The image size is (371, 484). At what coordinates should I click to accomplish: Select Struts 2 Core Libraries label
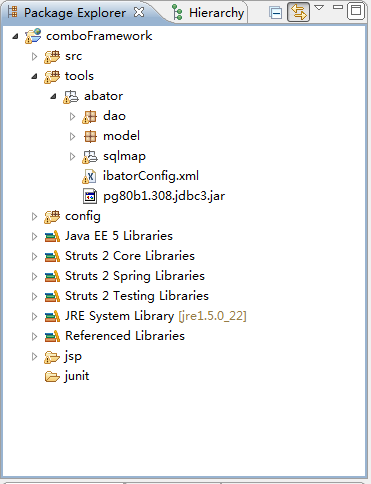click(x=130, y=256)
